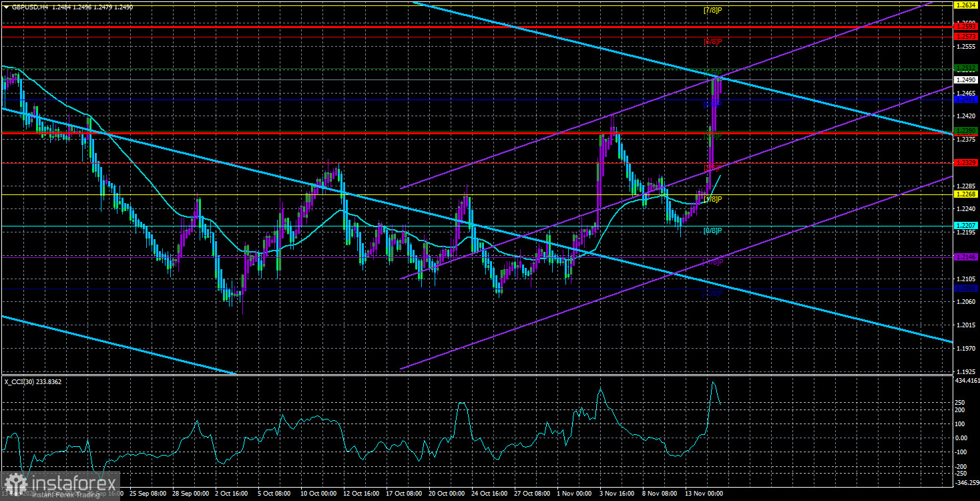
Task: Click the [1/8]P Murrey level label
Action: coord(712,199)
